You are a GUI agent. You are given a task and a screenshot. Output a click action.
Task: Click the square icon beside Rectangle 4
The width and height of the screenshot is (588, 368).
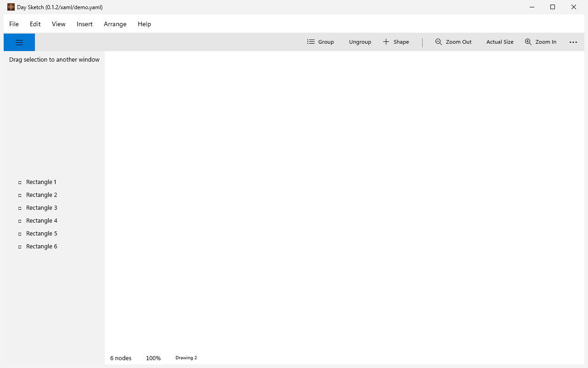pos(20,221)
